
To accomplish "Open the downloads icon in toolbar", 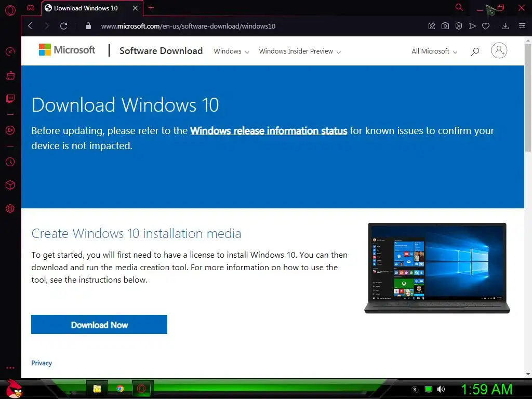I will click(x=505, y=26).
